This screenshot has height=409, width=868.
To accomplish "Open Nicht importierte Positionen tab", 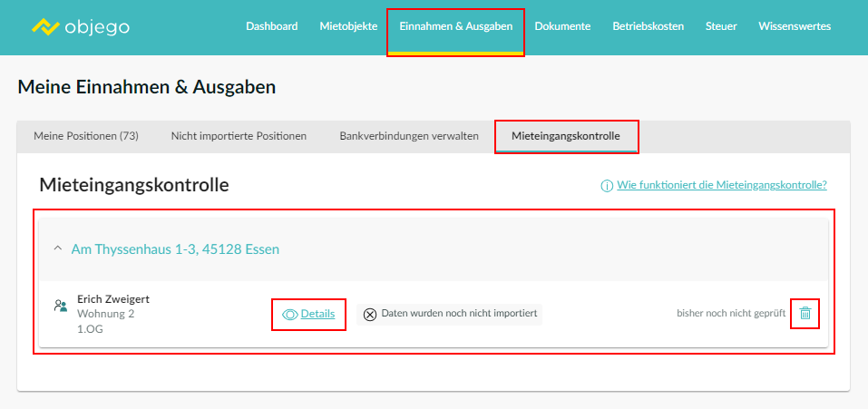I will coord(239,136).
